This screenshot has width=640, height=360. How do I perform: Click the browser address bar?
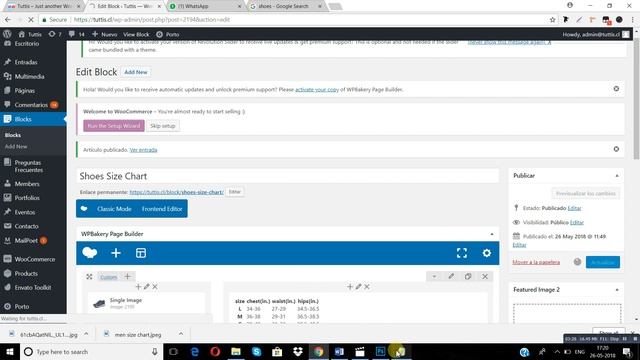click(x=294, y=20)
